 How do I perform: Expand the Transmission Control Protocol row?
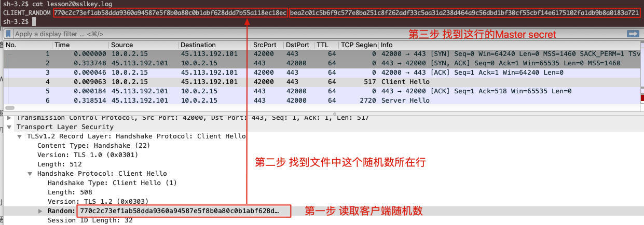pyautogui.click(x=9, y=118)
